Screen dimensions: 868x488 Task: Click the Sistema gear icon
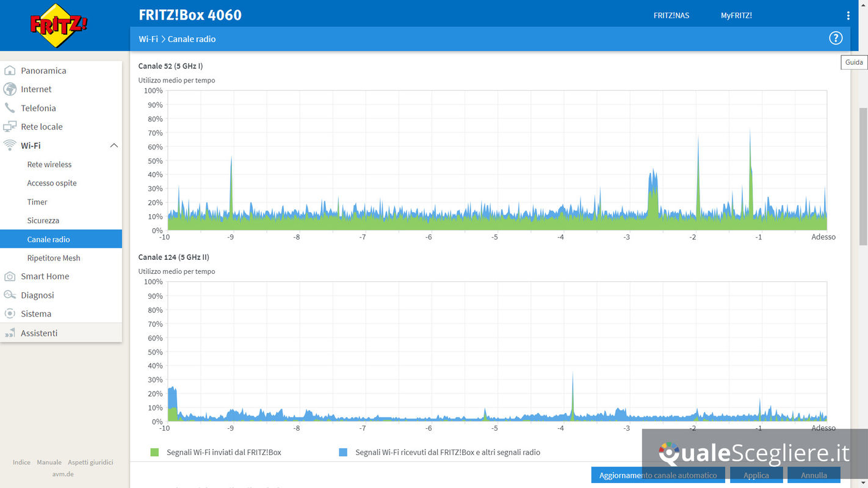(10, 314)
